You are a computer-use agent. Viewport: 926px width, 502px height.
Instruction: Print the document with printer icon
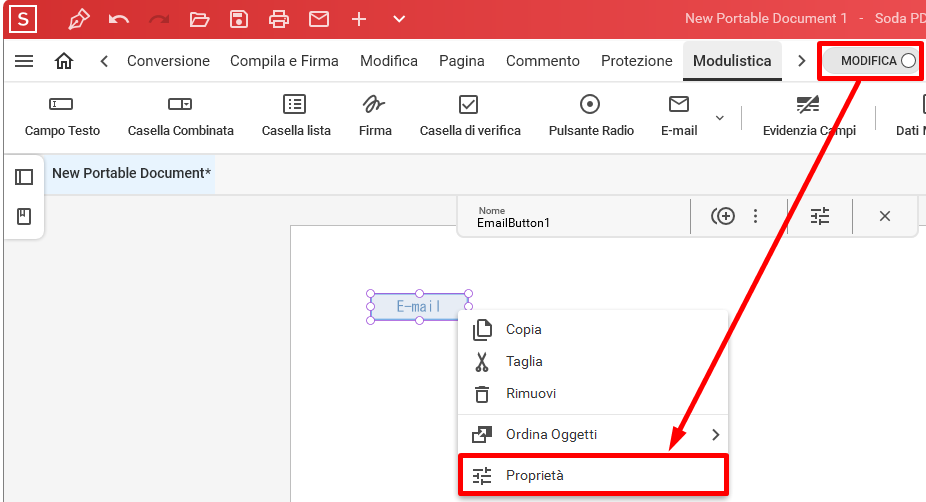click(x=279, y=19)
